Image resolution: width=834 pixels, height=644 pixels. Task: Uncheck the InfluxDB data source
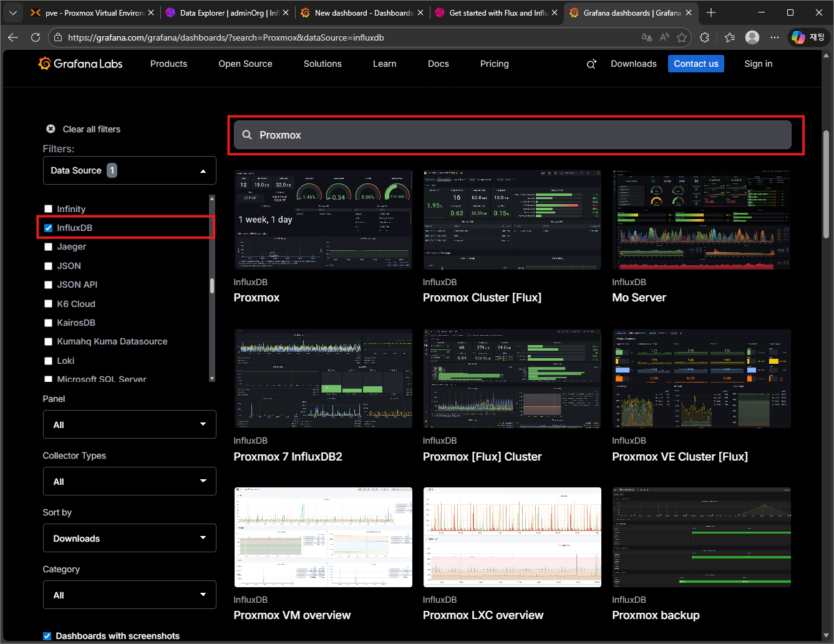click(48, 228)
